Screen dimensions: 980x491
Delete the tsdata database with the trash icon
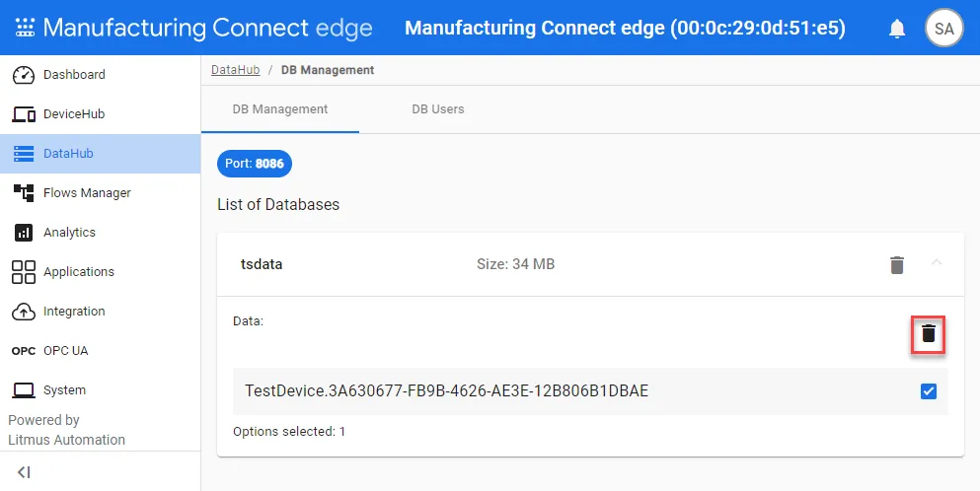pos(897,265)
